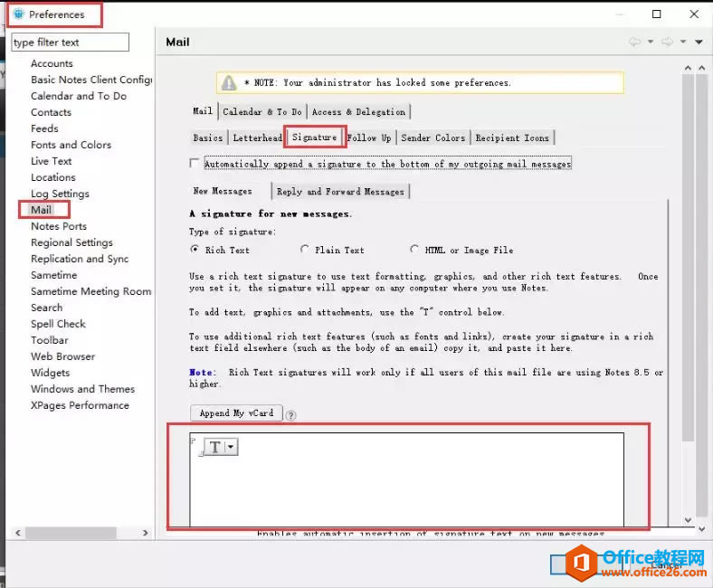The image size is (713, 588).
Task: Maximize the Preferences window
Action: tap(657, 14)
